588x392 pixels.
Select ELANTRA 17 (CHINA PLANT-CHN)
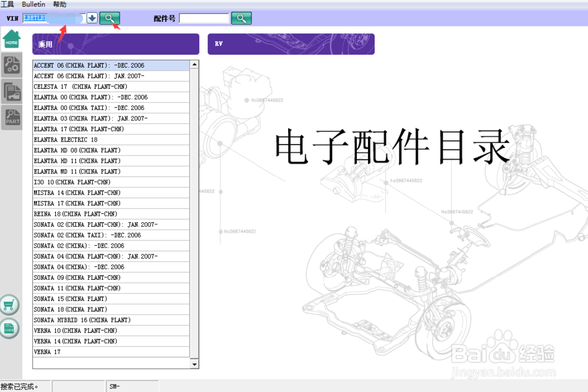point(111,129)
